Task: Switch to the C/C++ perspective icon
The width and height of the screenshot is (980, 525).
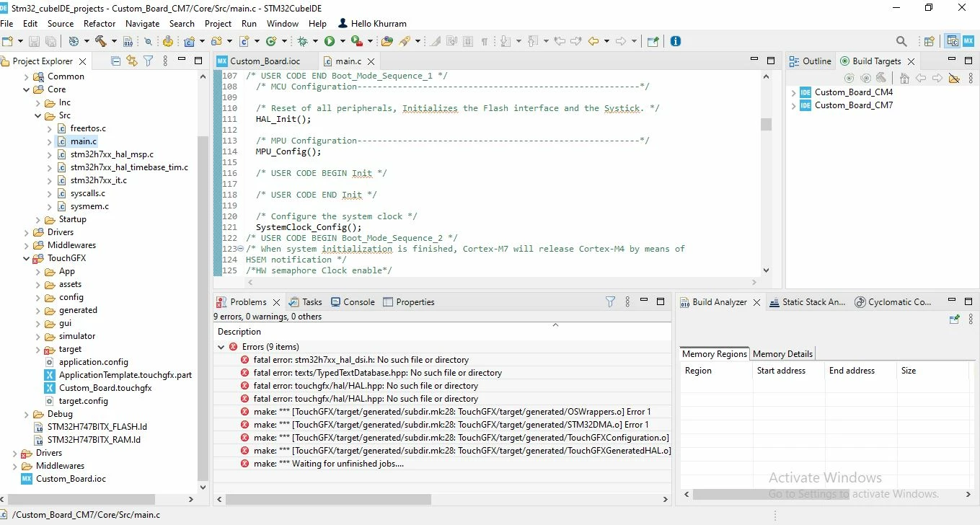Action: pyautogui.click(x=953, y=41)
